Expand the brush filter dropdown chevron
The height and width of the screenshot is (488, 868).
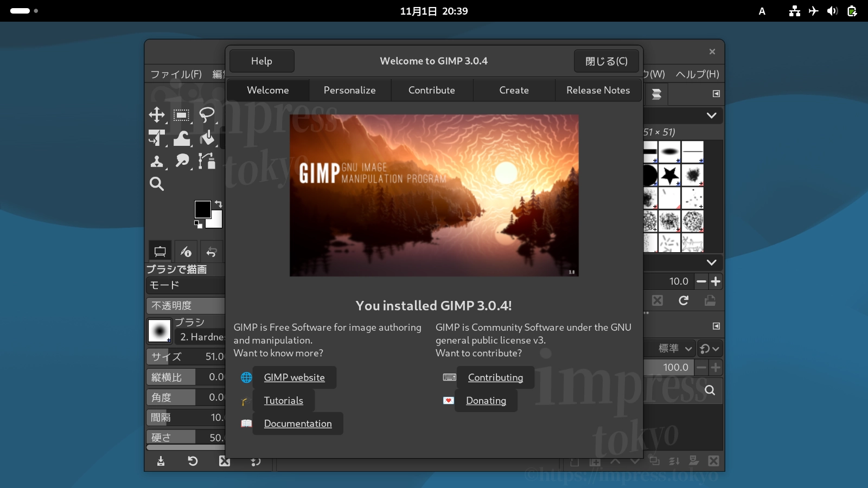[x=711, y=115]
